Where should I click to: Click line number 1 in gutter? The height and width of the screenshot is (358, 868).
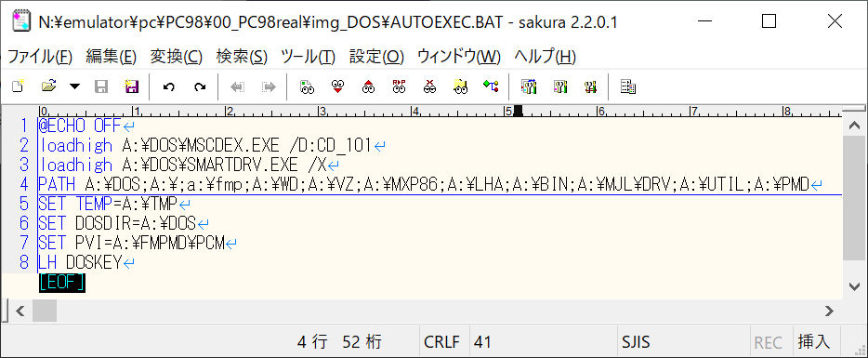[24, 126]
